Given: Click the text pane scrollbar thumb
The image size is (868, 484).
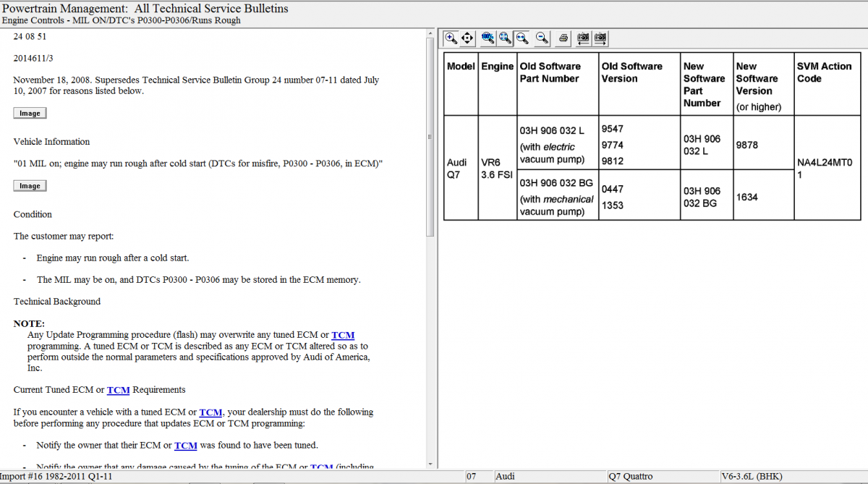Looking at the screenshot, I should click(x=431, y=137).
